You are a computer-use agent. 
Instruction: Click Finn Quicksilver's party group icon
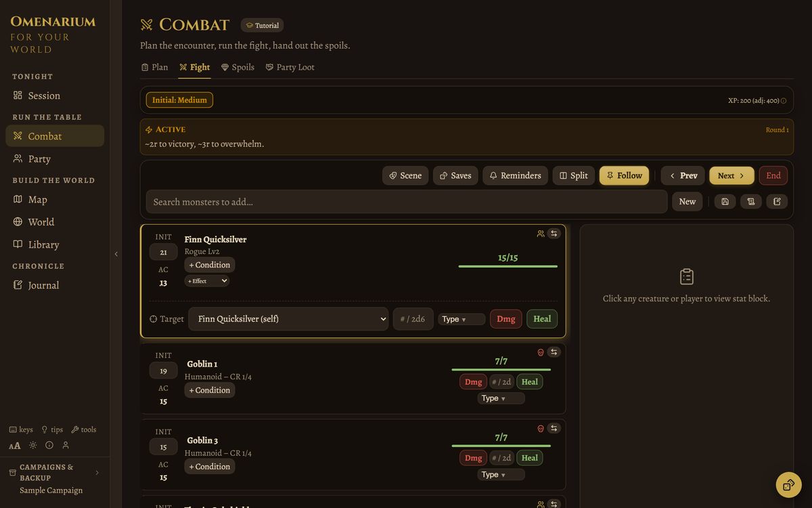point(540,234)
